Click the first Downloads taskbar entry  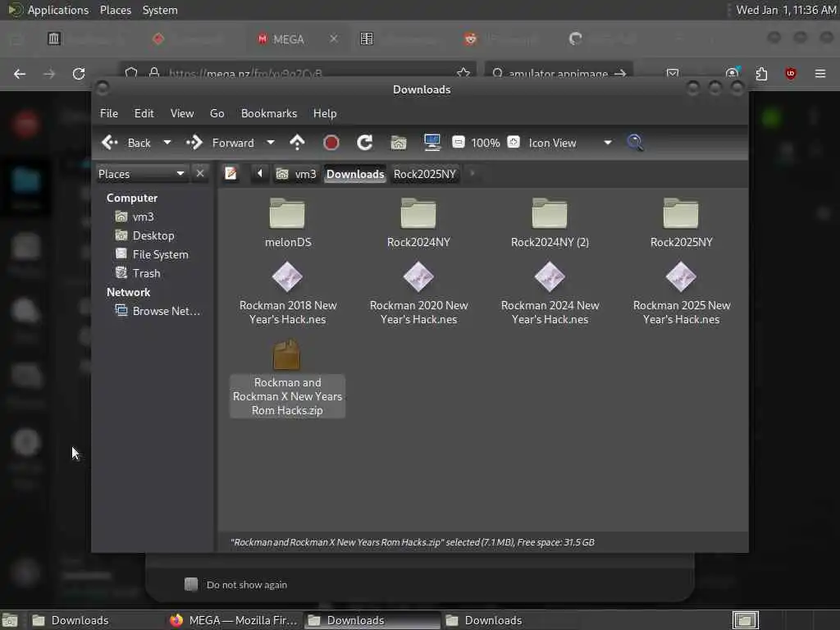[80, 620]
